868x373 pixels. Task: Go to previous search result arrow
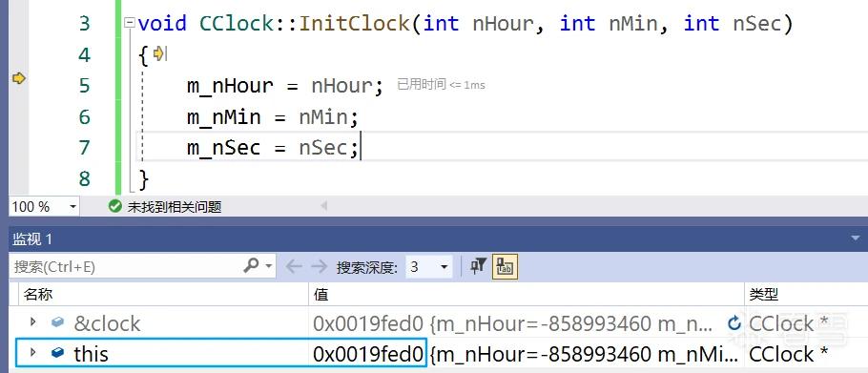pyautogui.click(x=294, y=267)
